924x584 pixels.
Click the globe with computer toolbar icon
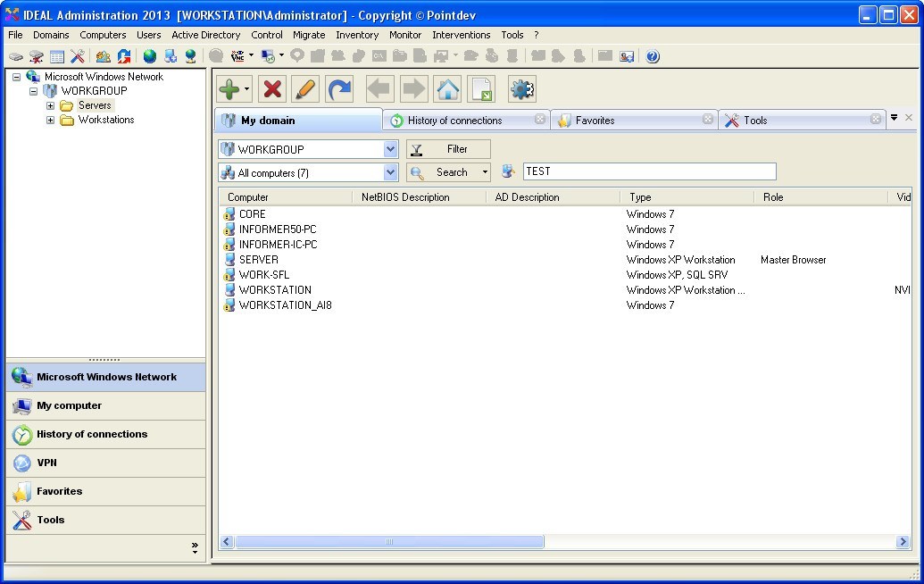[x=190, y=56]
